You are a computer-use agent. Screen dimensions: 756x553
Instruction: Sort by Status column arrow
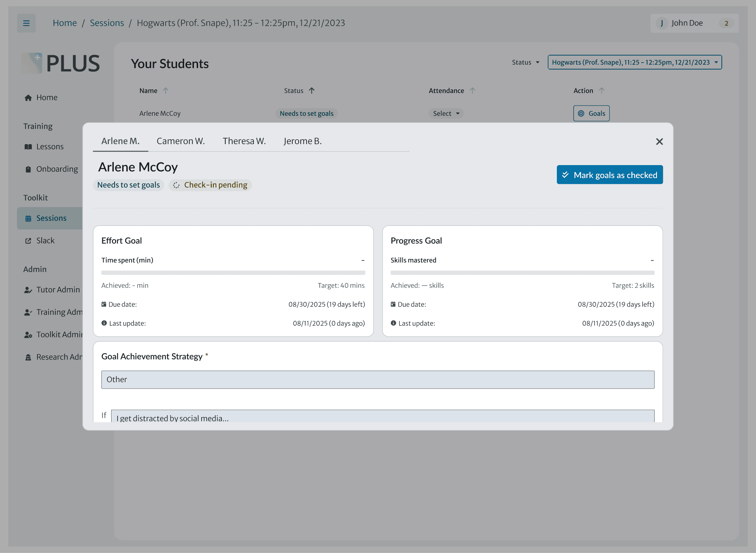pos(311,91)
